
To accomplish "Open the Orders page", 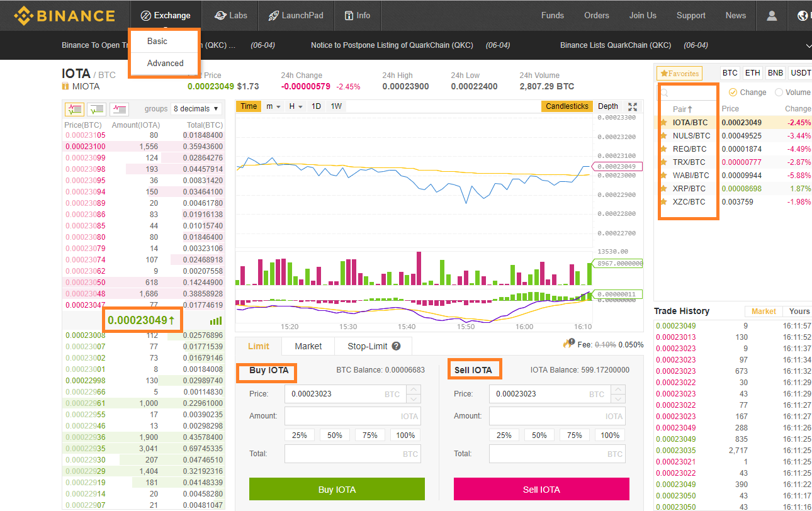I will coord(597,16).
